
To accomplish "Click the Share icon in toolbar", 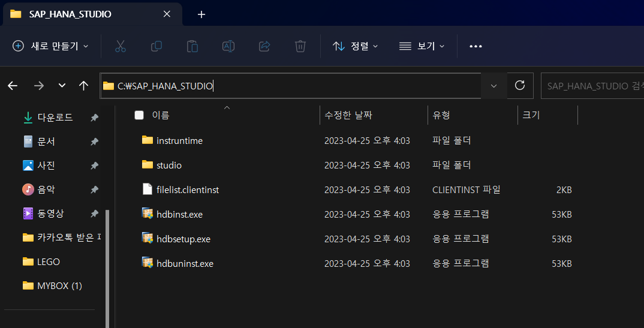I will (264, 46).
